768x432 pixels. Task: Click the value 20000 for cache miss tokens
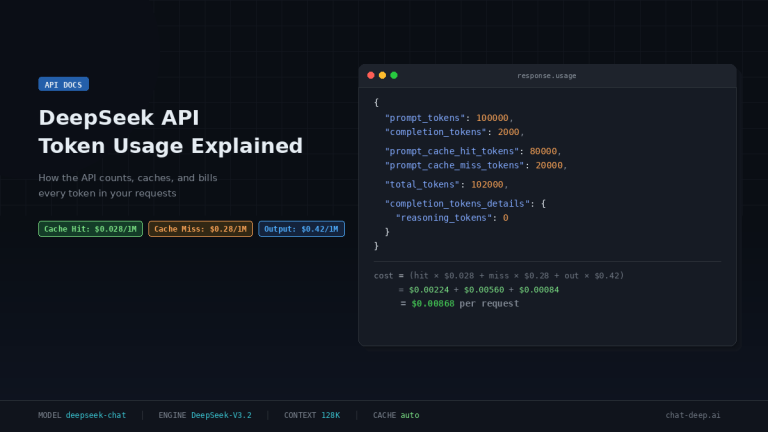pyautogui.click(x=549, y=166)
